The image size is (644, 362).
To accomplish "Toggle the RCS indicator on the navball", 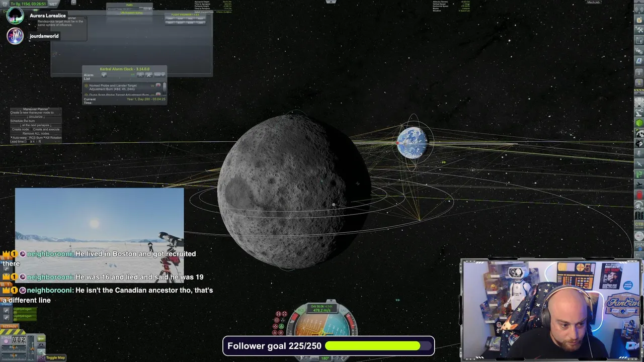I will [x=301, y=310].
